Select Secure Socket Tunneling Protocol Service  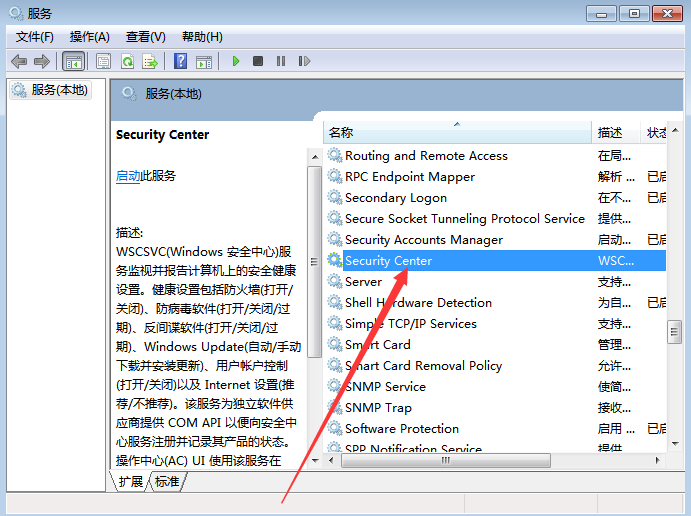465,219
